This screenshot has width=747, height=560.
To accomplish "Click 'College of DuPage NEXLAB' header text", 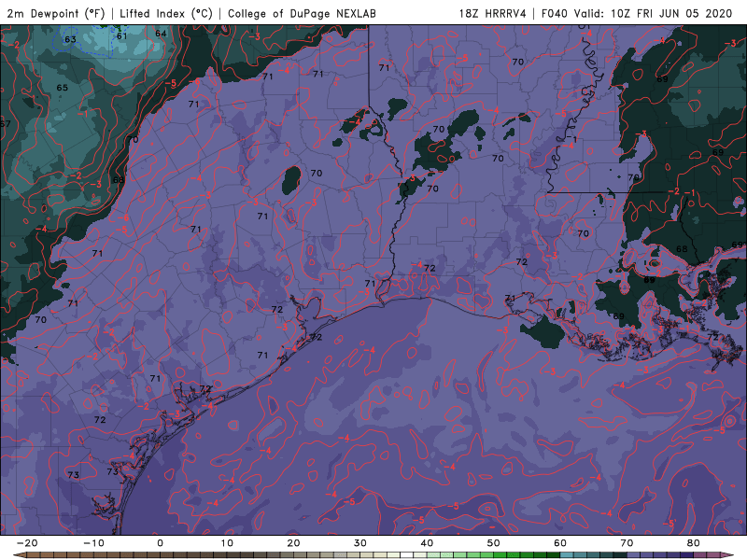I will click(302, 14).
